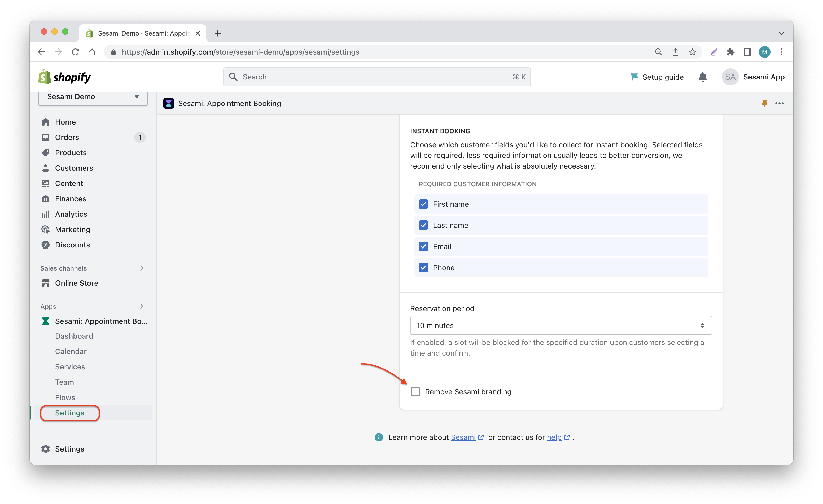The image size is (823, 504).
Task: Click the Shopify search field
Action: coord(377,77)
